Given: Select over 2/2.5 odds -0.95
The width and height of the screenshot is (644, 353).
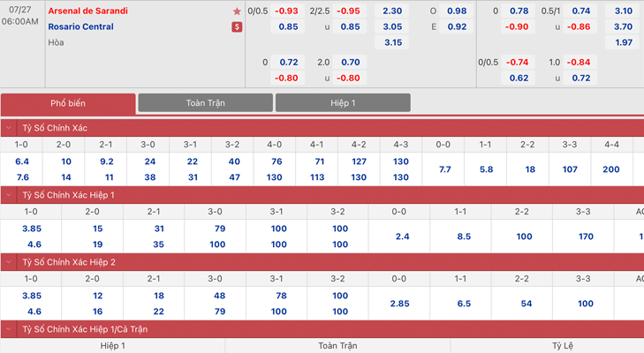Looking at the screenshot, I should pyautogui.click(x=349, y=11).
